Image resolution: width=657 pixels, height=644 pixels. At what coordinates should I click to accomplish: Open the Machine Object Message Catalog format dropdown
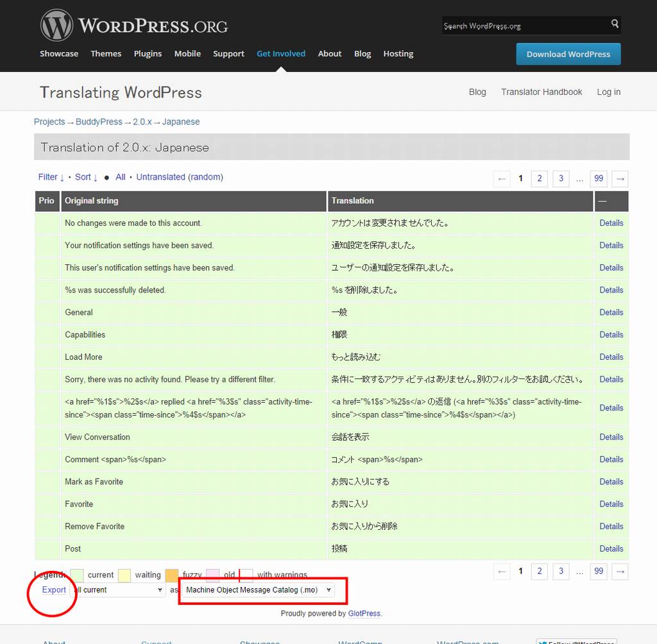(258, 589)
